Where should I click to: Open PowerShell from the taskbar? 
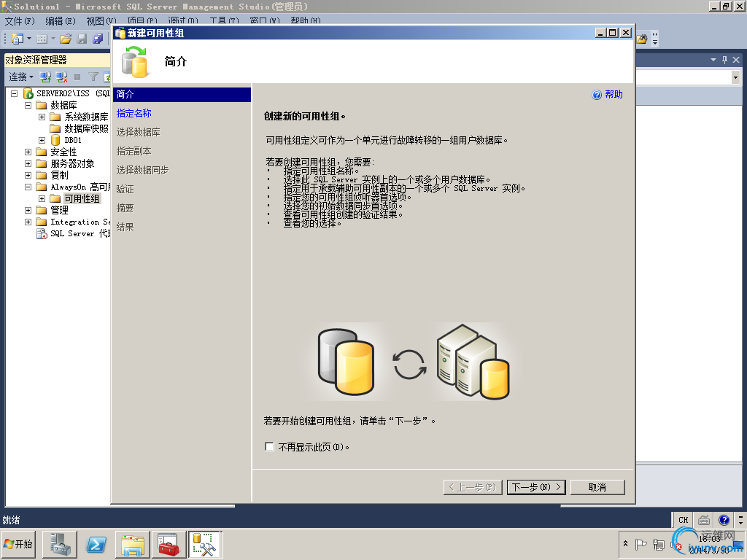pos(96,544)
